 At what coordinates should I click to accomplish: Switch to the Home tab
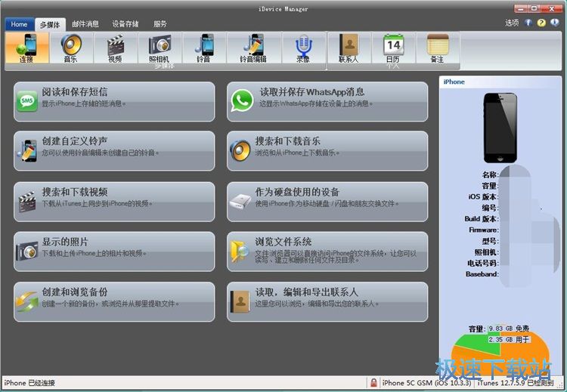[x=19, y=24]
